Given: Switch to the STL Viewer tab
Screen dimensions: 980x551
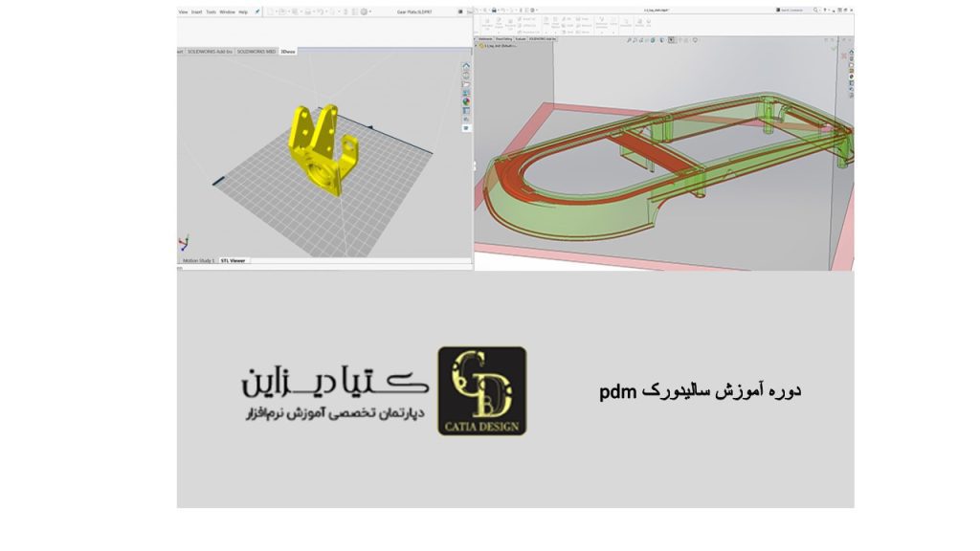Looking at the screenshot, I should pos(233,260).
